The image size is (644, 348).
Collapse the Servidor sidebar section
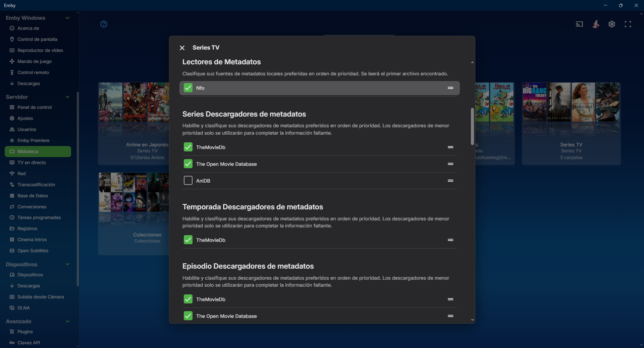[67, 97]
